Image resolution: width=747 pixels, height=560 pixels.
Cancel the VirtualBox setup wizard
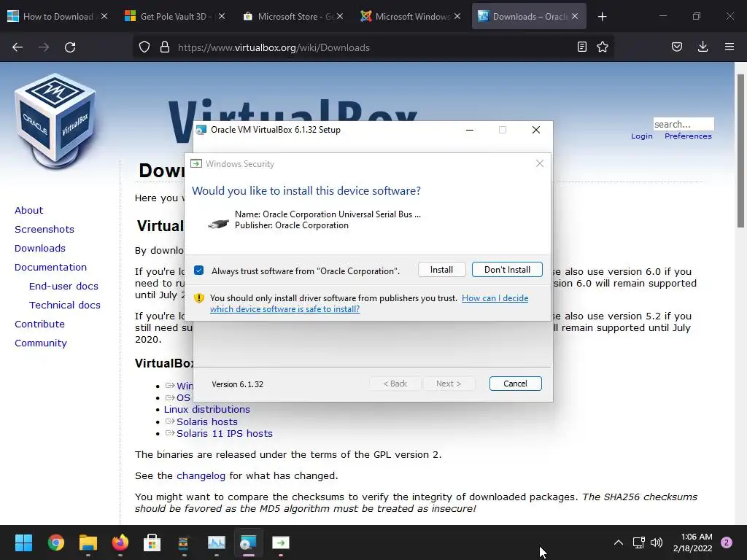click(516, 384)
